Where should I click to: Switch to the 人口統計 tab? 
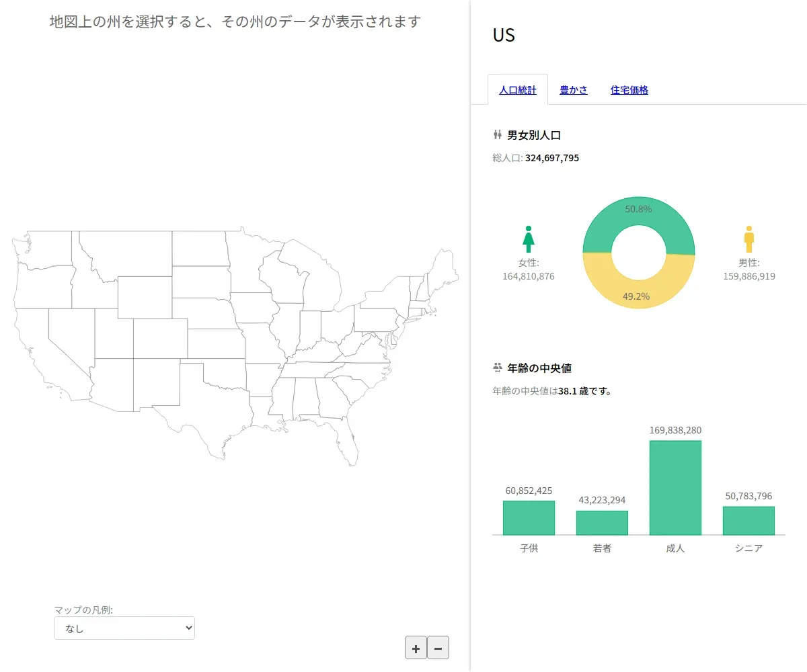pyautogui.click(x=518, y=90)
